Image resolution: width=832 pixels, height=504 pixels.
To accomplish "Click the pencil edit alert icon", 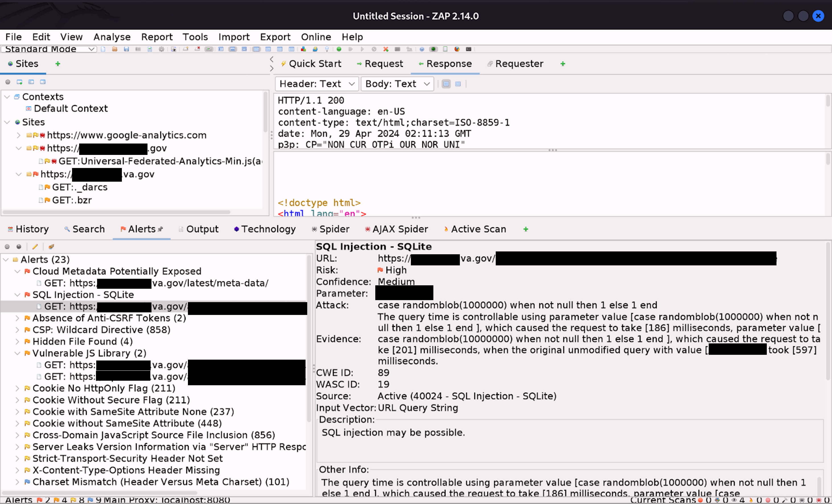I will coord(35,247).
